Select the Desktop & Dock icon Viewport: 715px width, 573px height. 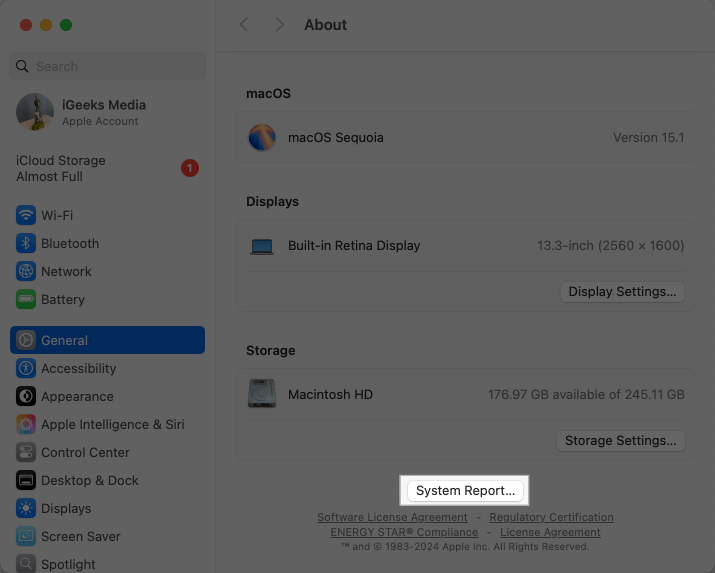pyautogui.click(x=26, y=480)
